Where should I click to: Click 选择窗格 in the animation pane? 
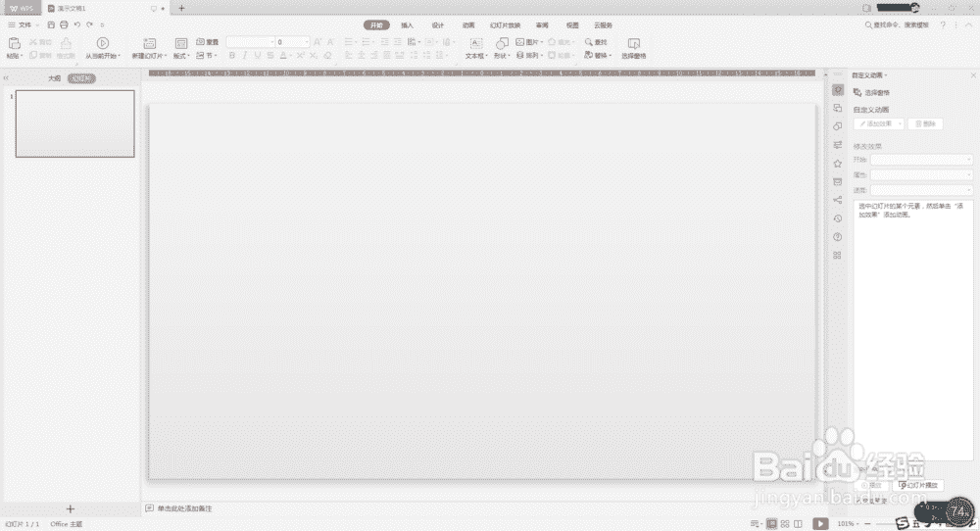pos(871,92)
